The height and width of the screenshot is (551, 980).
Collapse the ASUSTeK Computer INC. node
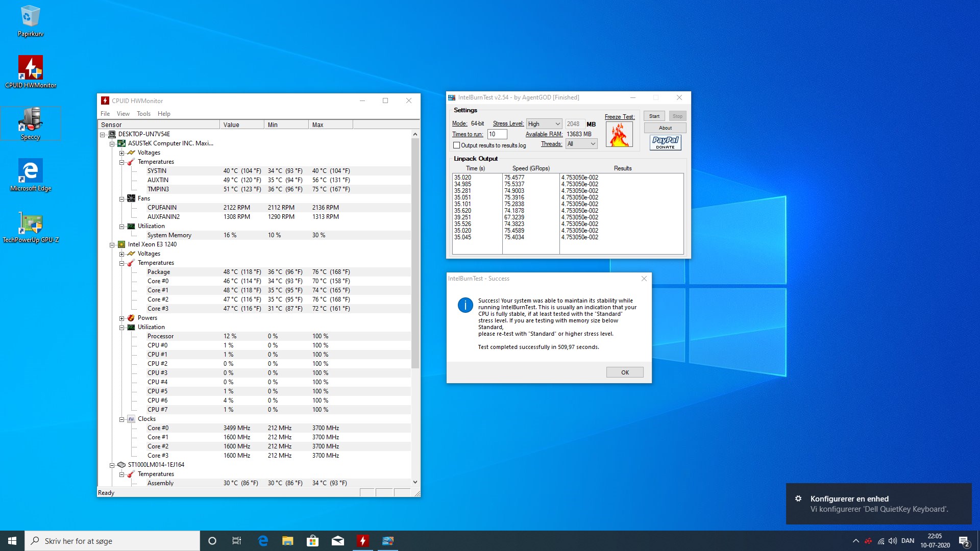(x=112, y=144)
